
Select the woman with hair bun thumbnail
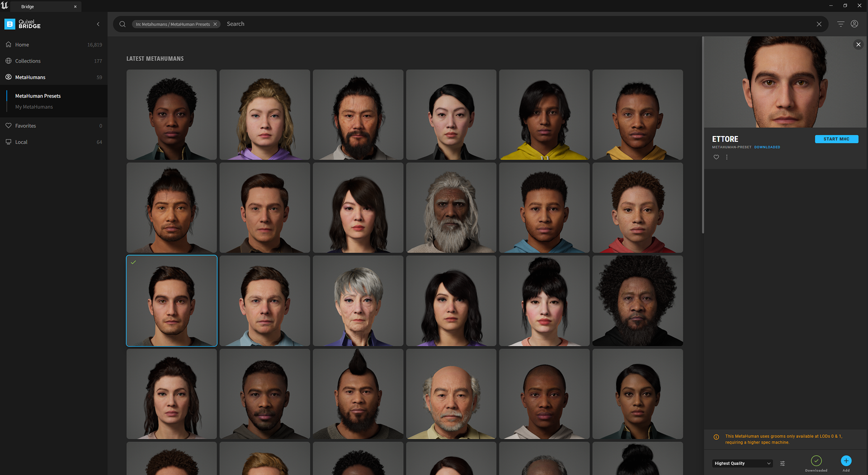(x=544, y=301)
